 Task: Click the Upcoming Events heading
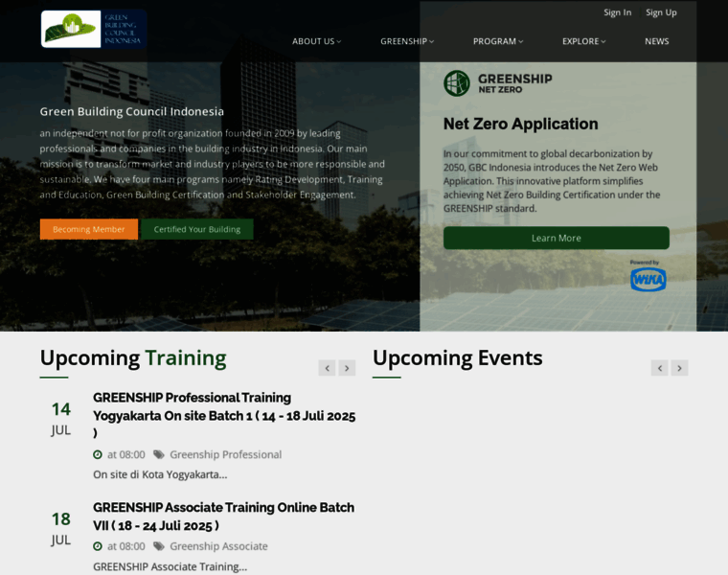457,358
